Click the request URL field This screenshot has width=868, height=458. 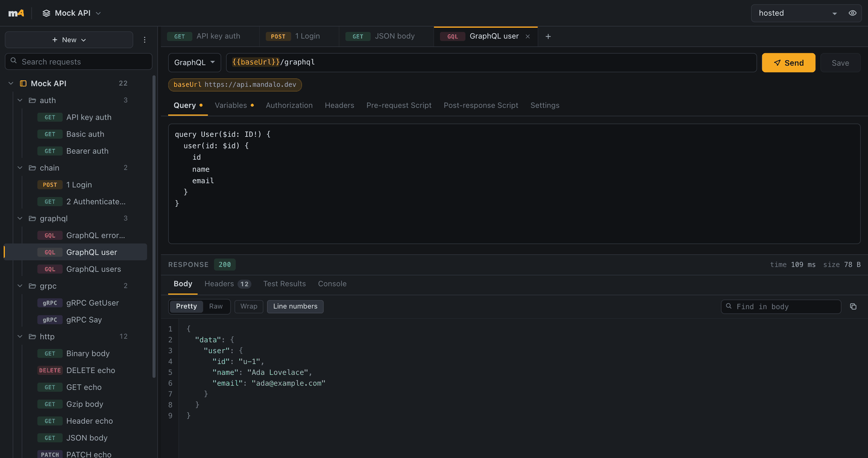tap(491, 62)
